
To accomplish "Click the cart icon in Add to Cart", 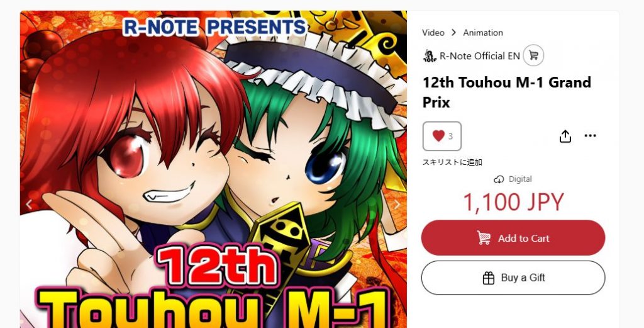I will click(x=484, y=237).
